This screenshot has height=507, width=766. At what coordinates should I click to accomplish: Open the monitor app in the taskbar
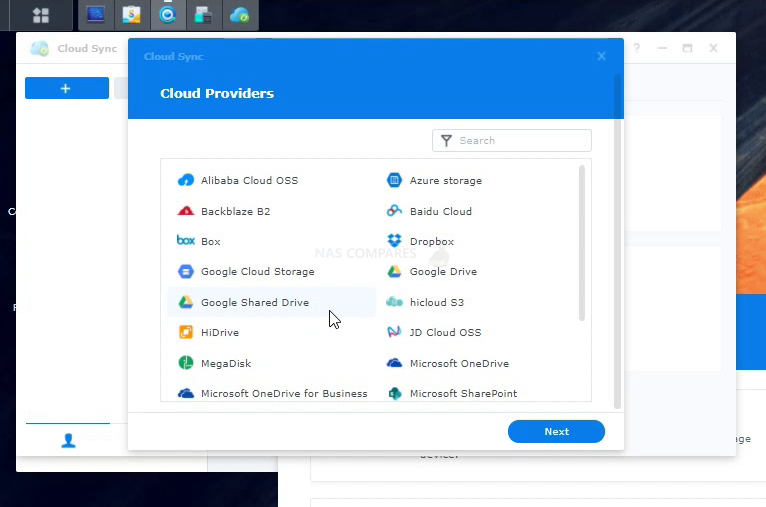pyautogui.click(x=96, y=15)
